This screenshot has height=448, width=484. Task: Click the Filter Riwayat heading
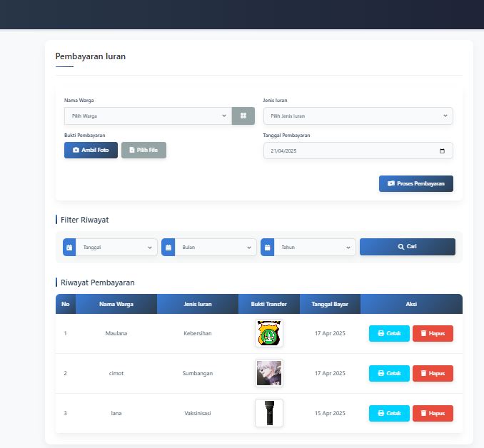[84, 220]
